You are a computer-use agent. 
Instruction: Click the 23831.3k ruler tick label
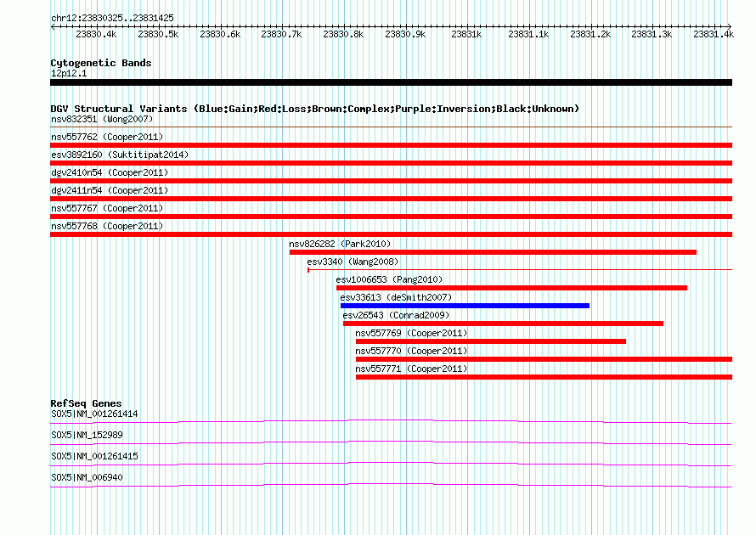click(x=652, y=34)
